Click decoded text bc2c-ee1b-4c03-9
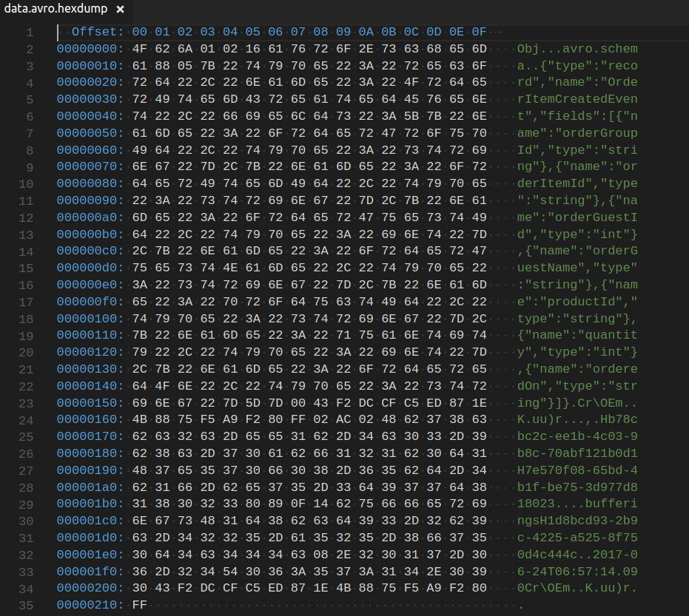 (577, 436)
